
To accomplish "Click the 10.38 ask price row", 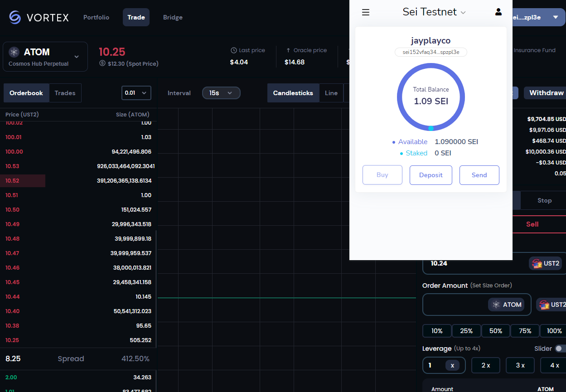I will coord(78,326).
